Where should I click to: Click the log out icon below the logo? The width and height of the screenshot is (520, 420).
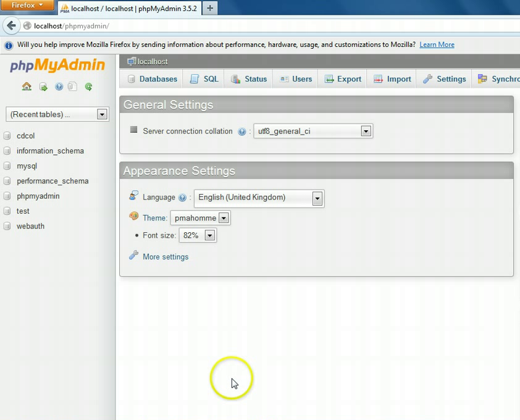pos(43,86)
